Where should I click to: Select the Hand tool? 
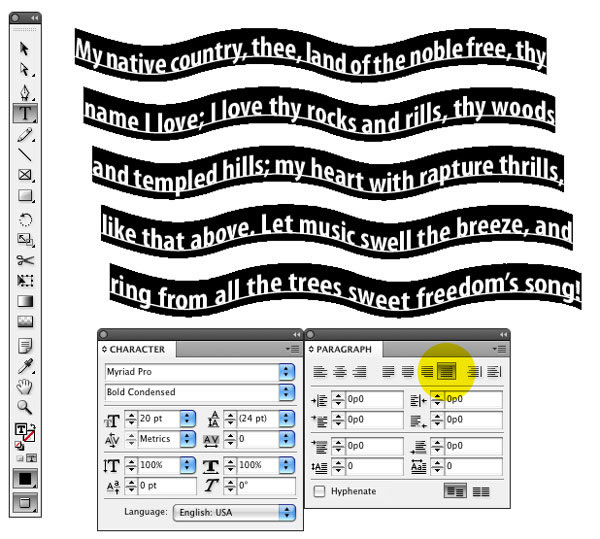tap(24, 386)
